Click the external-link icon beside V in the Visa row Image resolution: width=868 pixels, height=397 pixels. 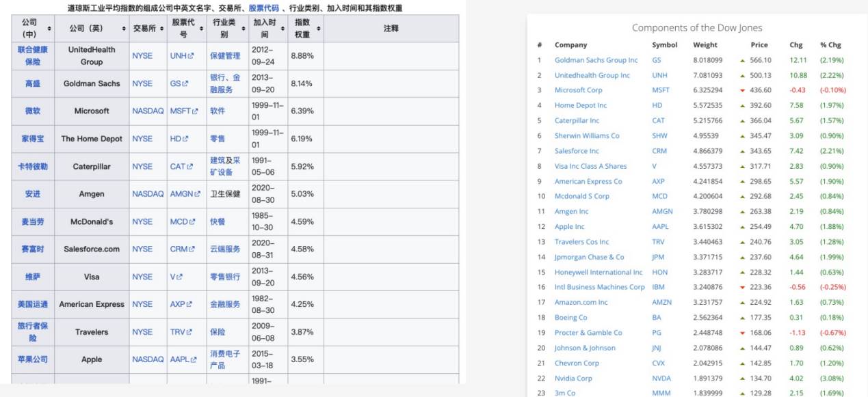click(x=180, y=277)
